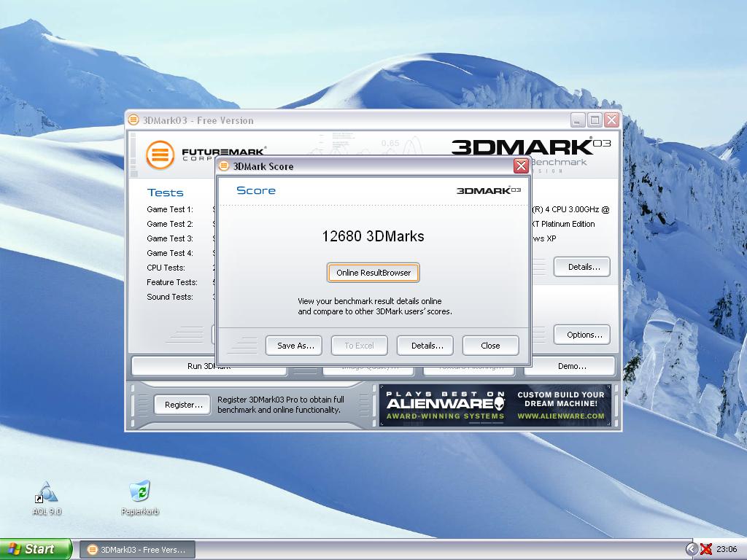Click Save As in score dialog

(x=294, y=346)
